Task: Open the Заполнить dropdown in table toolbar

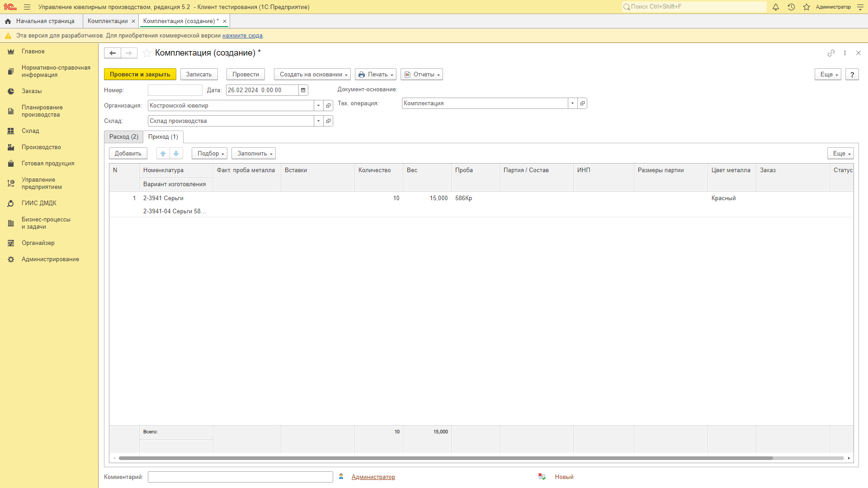Action: 254,153
